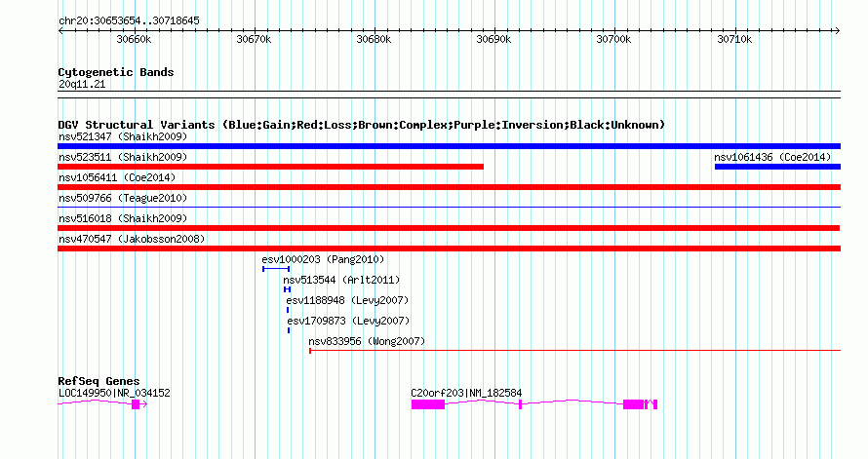Click the chr20:30653654..30718645 coordinates text
This screenshot has width=868, height=459.
(x=129, y=21)
